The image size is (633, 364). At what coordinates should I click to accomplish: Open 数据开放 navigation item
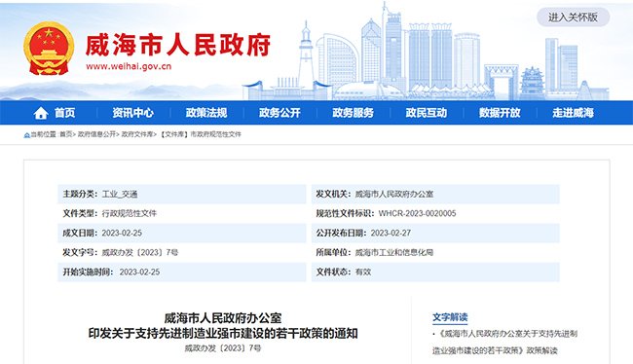(x=500, y=113)
